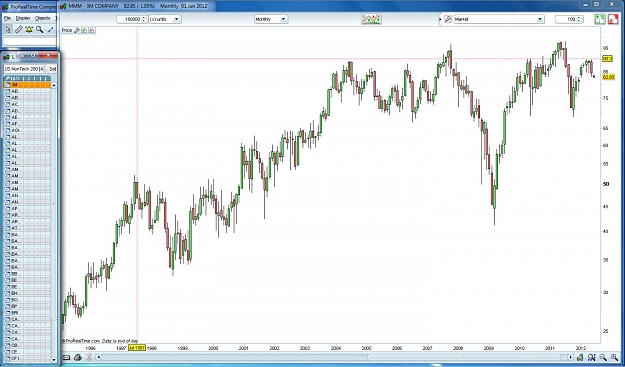Click the 82.85 price label on axis
The width and height of the screenshot is (625, 367).
click(x=608, y=77)
